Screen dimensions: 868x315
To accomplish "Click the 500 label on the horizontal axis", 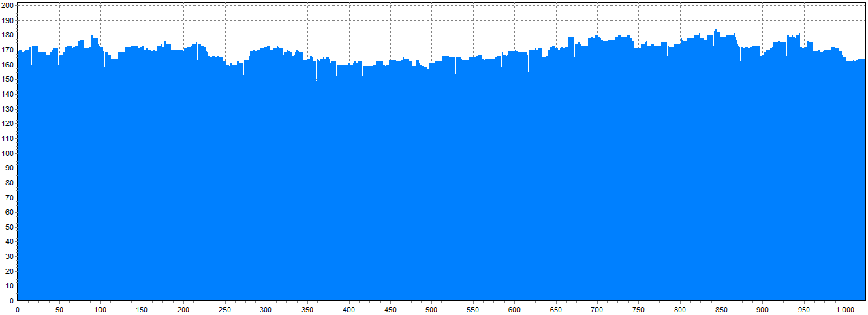I will pos(431,310).
